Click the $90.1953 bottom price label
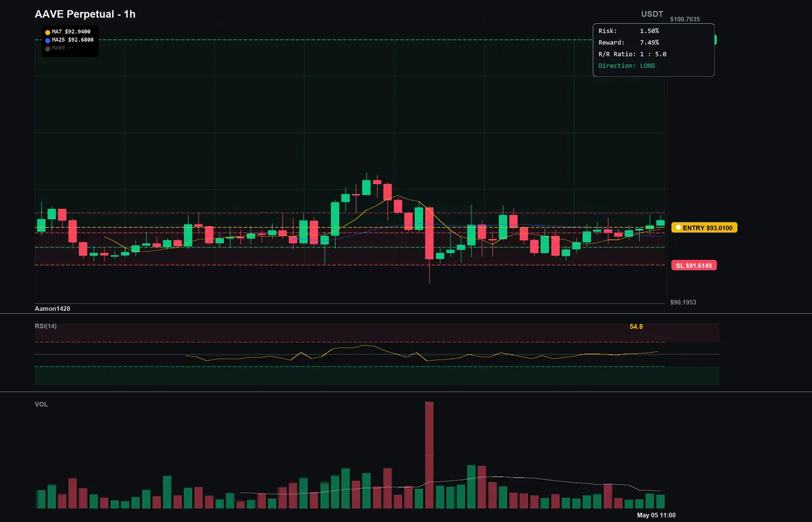Image resolution: width=812 pixels, height=522 pixels. (683, 302)
